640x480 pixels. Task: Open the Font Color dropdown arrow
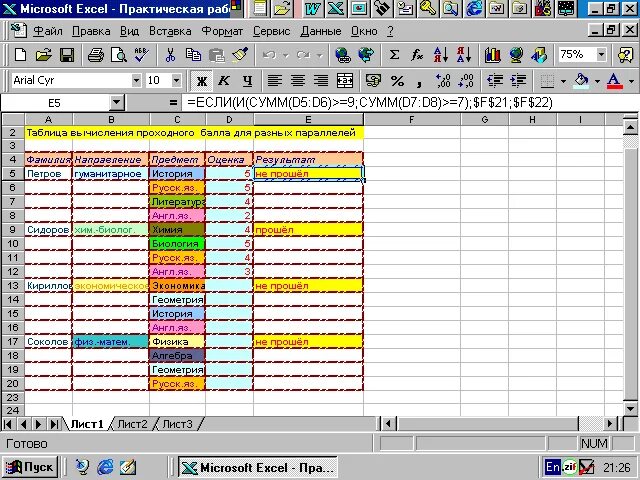[x=631, y=81]
